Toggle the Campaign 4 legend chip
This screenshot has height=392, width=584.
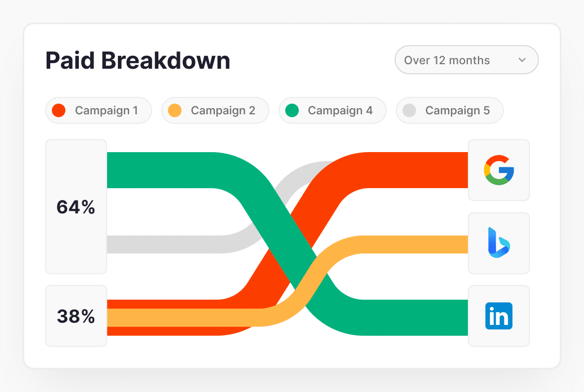(x=332, y=110)
